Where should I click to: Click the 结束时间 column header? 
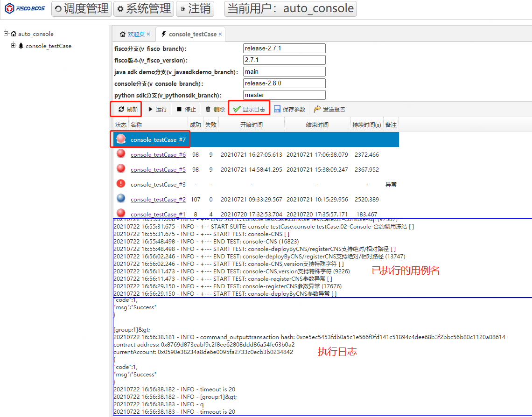point(317,125)
